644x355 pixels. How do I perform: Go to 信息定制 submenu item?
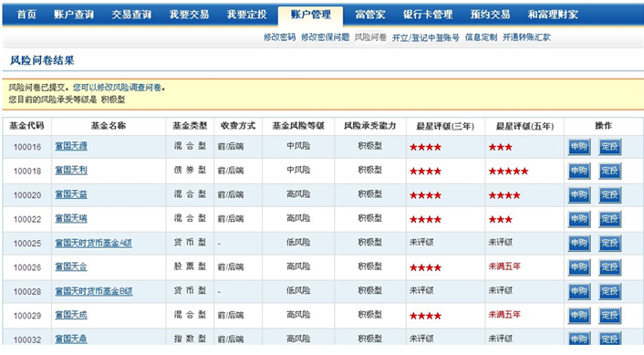click(x=481, y=37)
